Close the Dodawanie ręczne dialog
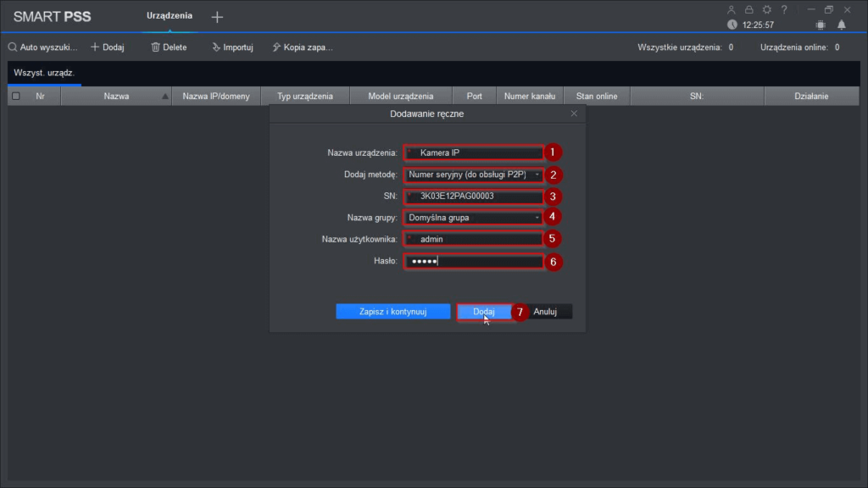The image size is (868, 488). (574, 114)
